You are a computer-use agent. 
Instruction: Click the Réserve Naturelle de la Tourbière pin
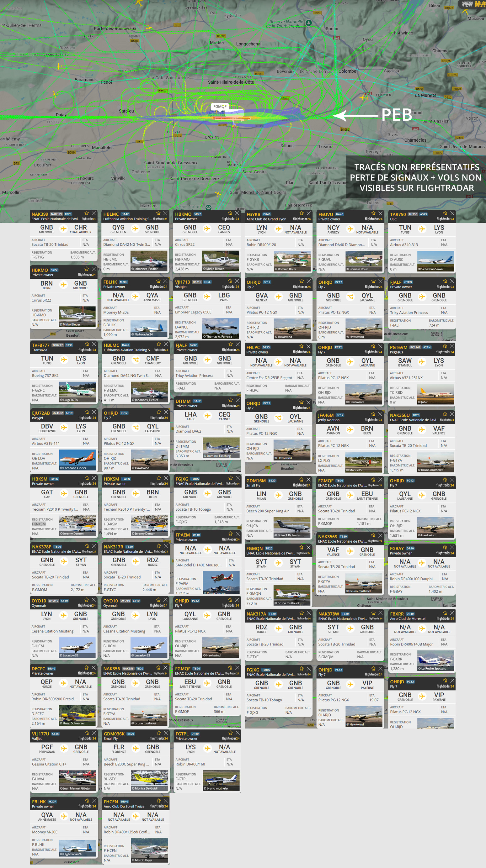pos(309,23)
